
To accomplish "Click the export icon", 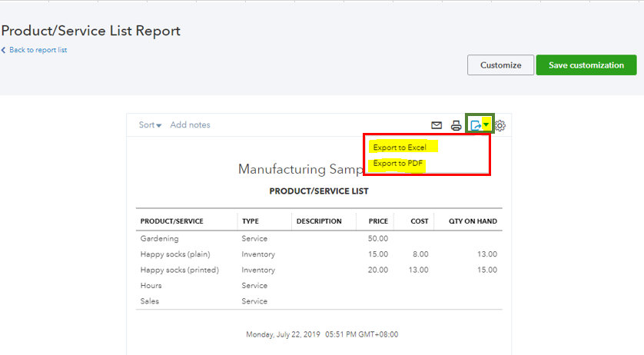I will point(476,125).
